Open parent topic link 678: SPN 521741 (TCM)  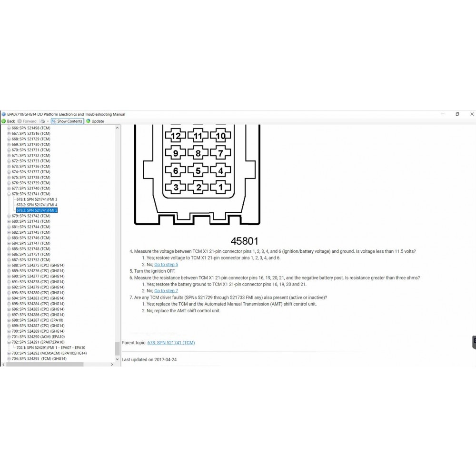(171, 343)
